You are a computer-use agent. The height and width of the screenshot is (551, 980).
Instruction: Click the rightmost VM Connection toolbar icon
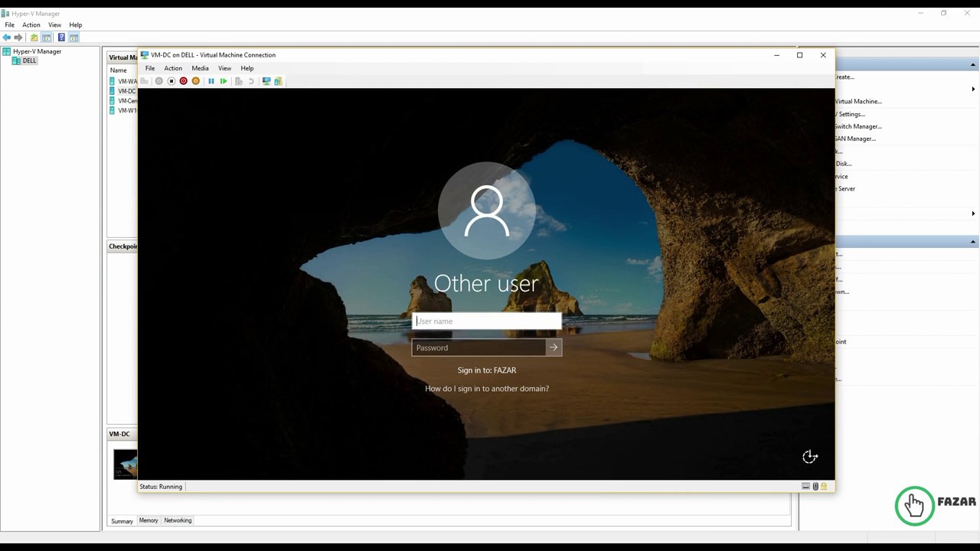point(278,81)
